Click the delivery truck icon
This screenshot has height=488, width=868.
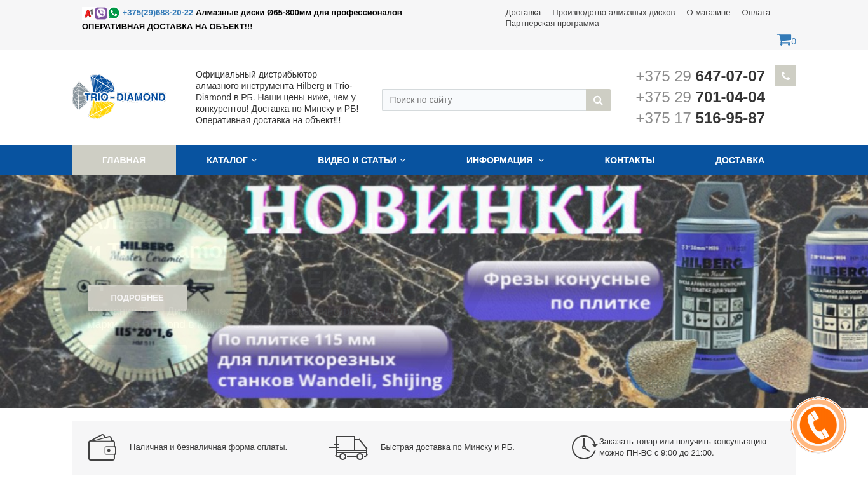click(348, 447)
